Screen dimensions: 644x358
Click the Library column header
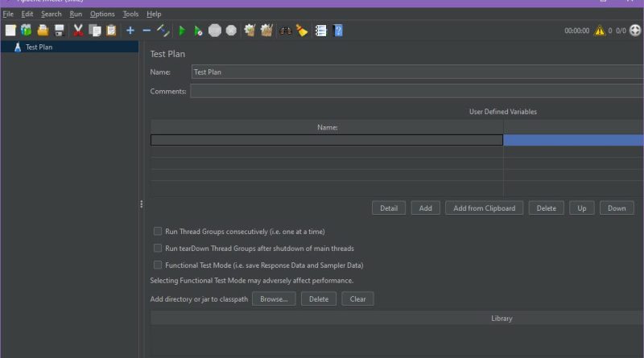tap(397, 318)
